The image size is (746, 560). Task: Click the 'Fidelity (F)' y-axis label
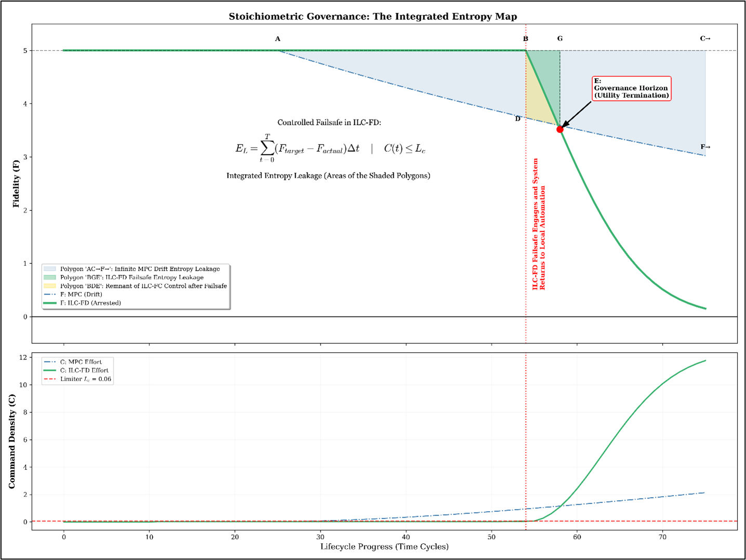point(16,183)
